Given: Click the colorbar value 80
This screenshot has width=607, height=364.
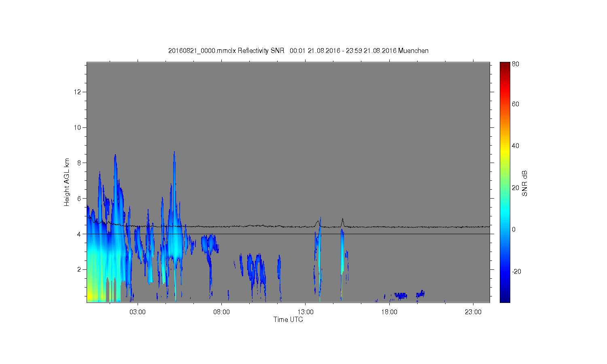Looking at the screenshot, I should [x=516, y=64].
